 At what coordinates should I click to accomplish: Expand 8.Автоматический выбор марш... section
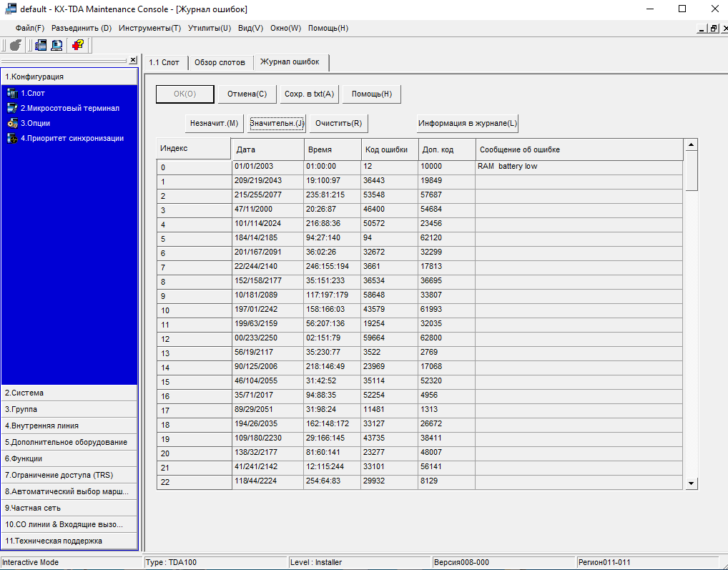[69, 491]
